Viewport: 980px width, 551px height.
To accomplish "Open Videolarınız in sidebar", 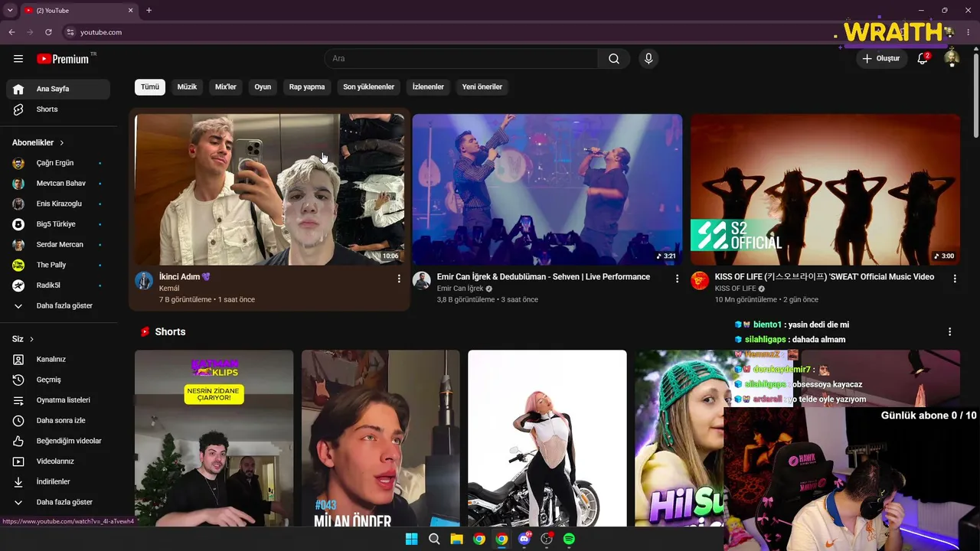I will 58,461.
